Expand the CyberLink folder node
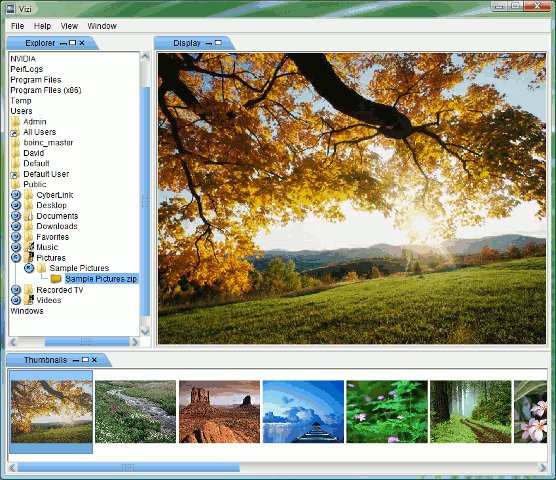This screenshot has height=480, width=556. [x=16, y=195]
